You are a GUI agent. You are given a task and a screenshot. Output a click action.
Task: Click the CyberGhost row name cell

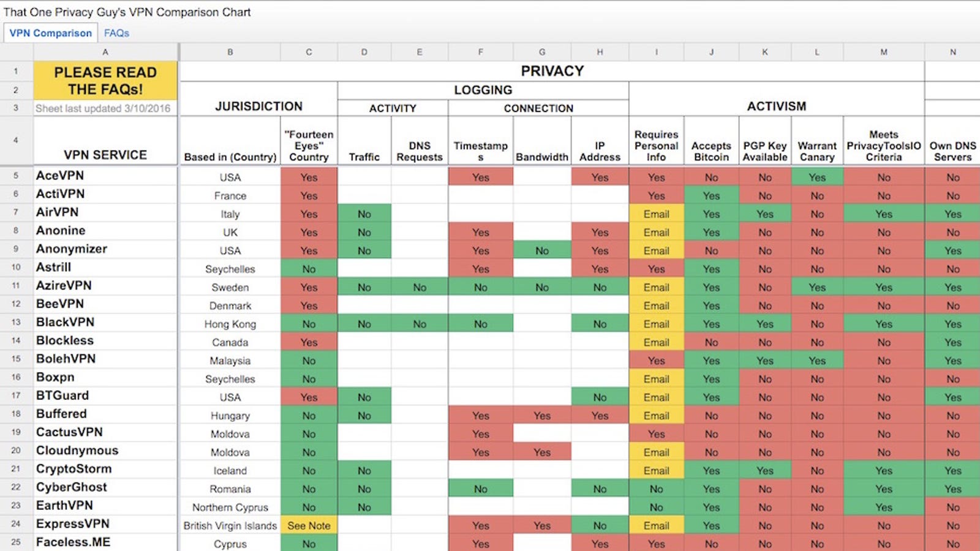click(x=105, y=487)
